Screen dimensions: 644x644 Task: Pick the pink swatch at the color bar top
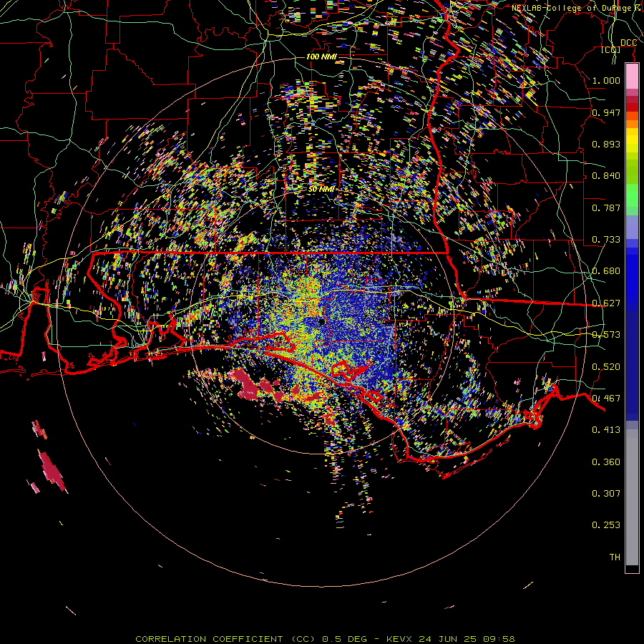(x=632, y=76)
